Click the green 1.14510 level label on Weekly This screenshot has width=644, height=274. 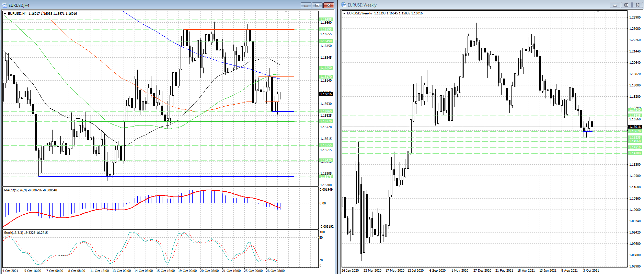635,147
